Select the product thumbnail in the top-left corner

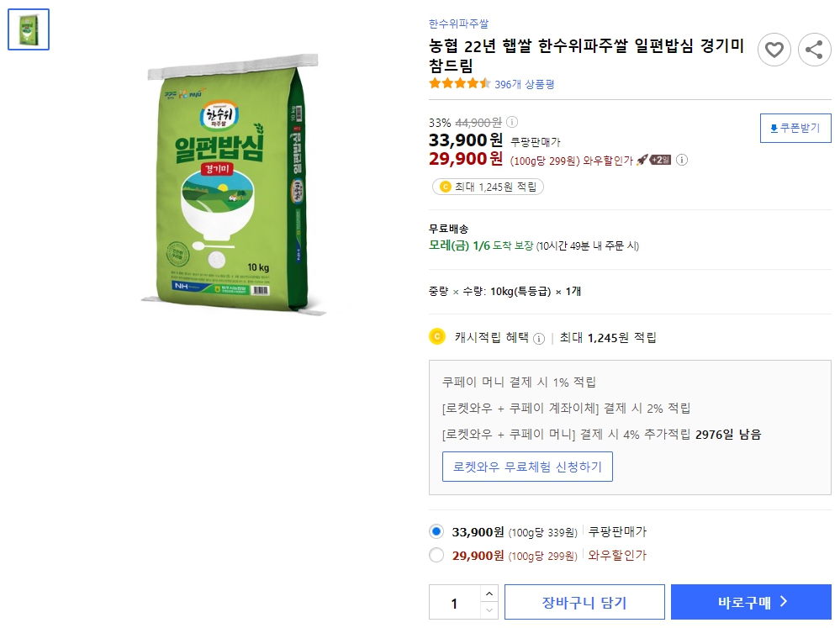point(28,28)
